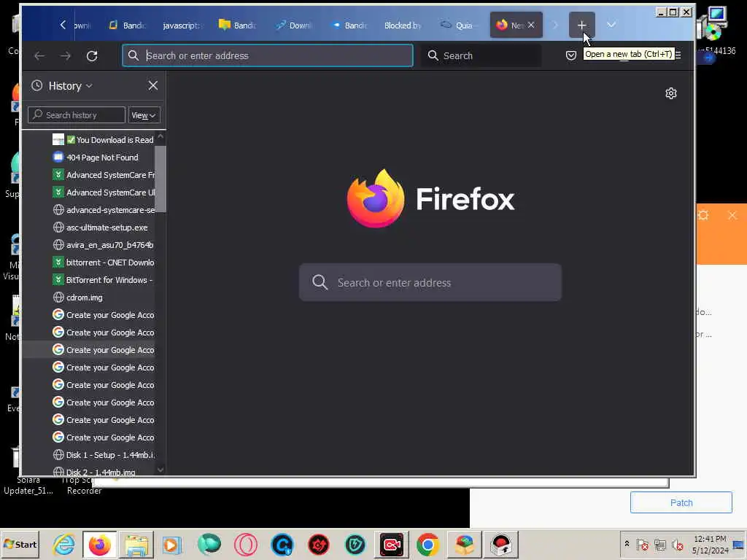Viewport: 747px width, 560px height.
Task: Open the red circular arrows taskbar icon
Action: (x=319, y=545)
